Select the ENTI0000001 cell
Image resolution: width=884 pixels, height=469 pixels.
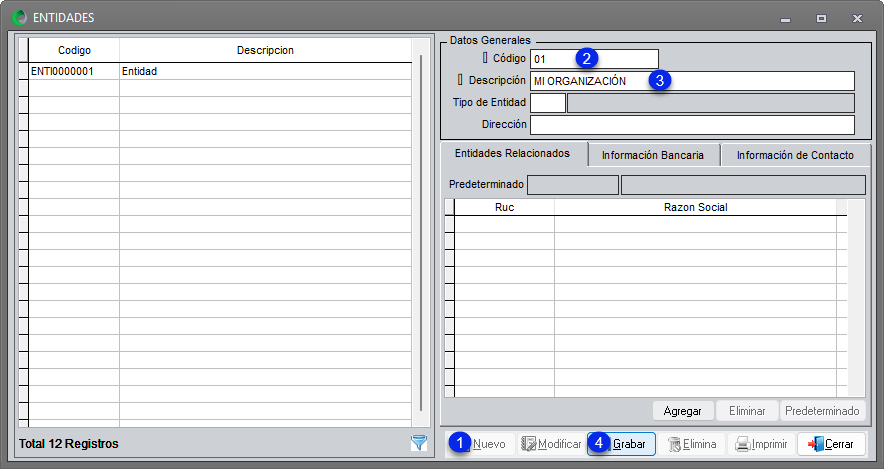click(74, 71)
